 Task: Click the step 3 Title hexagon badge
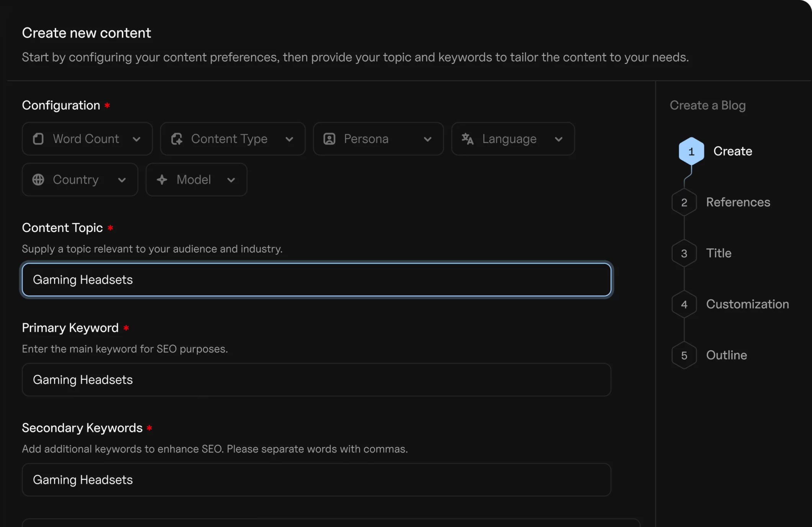pos(684,253)
